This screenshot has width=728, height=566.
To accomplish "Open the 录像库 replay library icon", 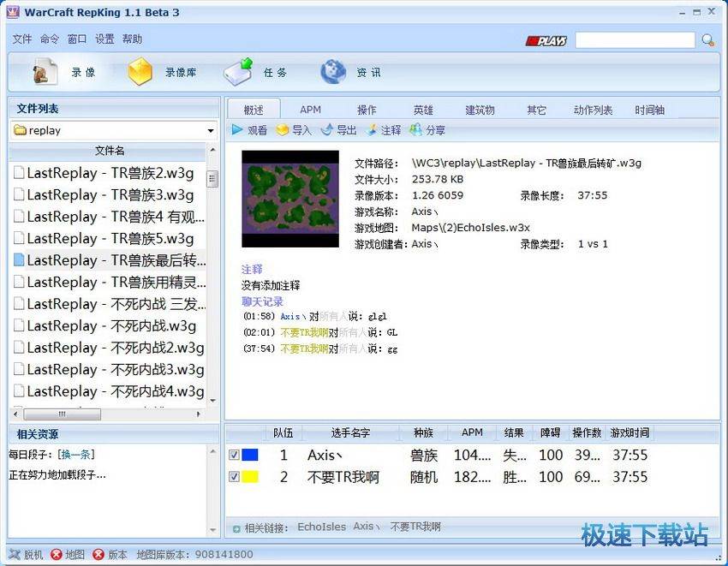I will tap(140, 73).
